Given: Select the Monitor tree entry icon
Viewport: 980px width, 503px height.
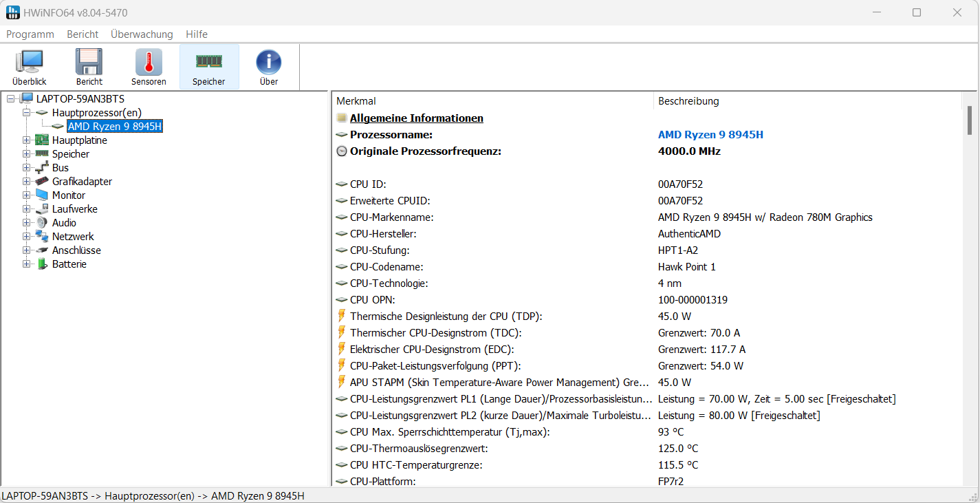Looking at the screenshot, I should point(42,195).
